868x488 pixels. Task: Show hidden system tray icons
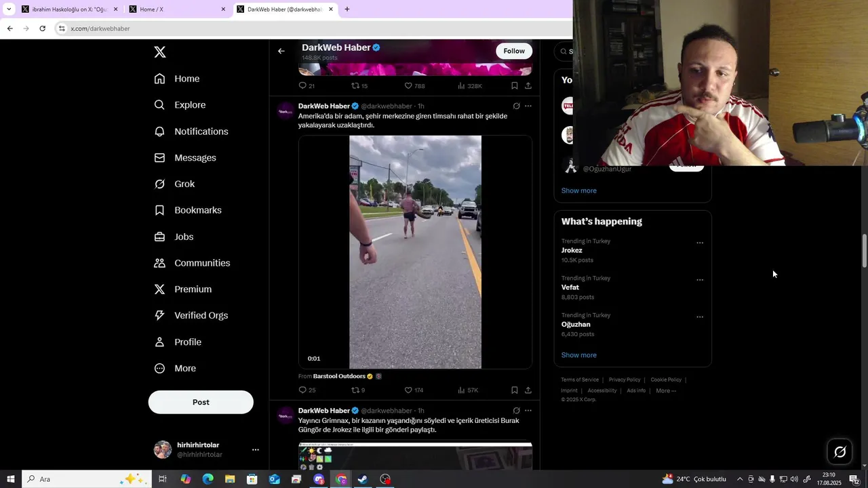click(739, 479)
